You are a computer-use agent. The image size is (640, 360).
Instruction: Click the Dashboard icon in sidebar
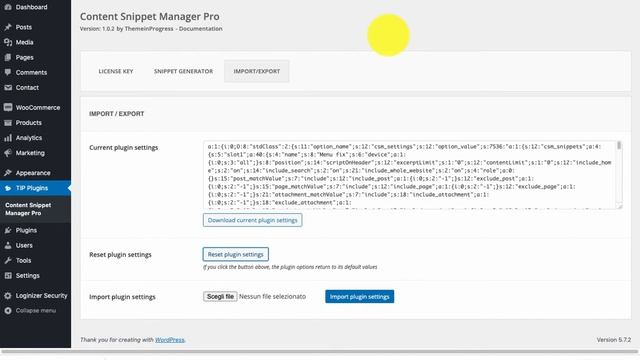coord(8,7)
